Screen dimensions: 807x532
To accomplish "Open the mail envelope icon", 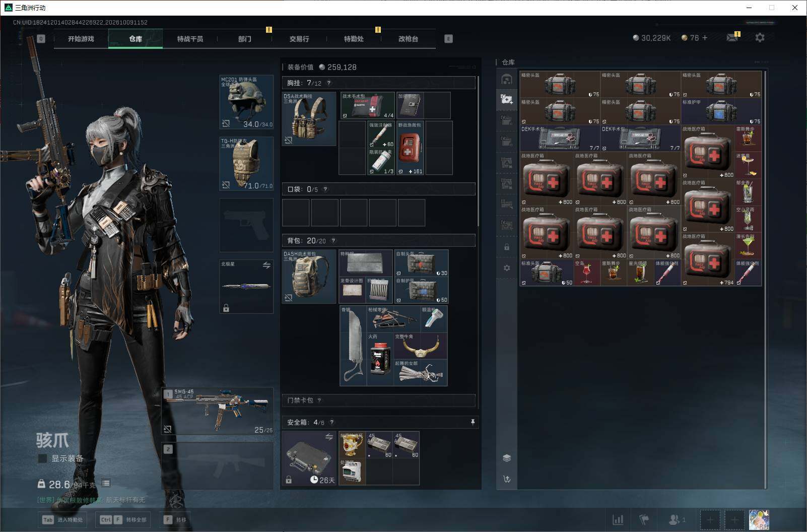I will (x=732, y=38).
